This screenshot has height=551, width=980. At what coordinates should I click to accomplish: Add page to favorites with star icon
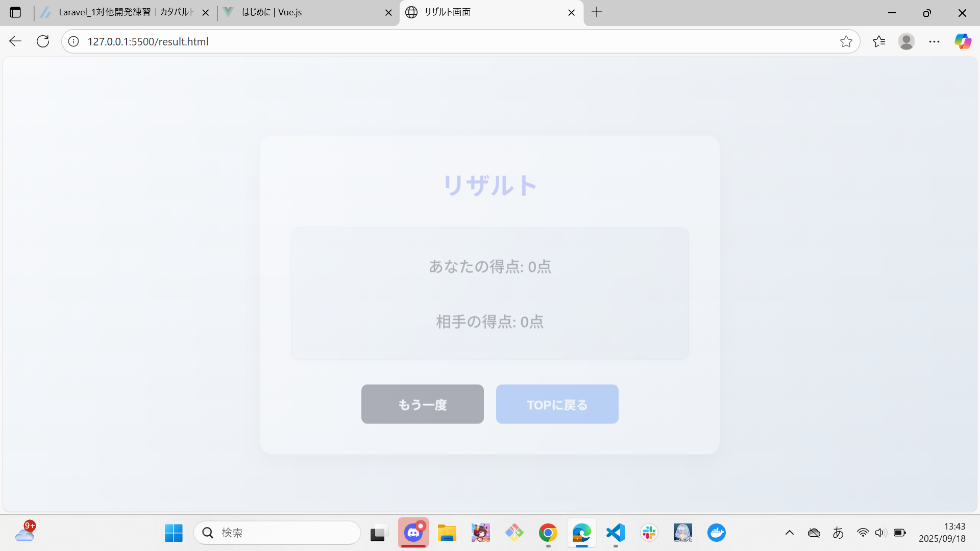(846, 41)
